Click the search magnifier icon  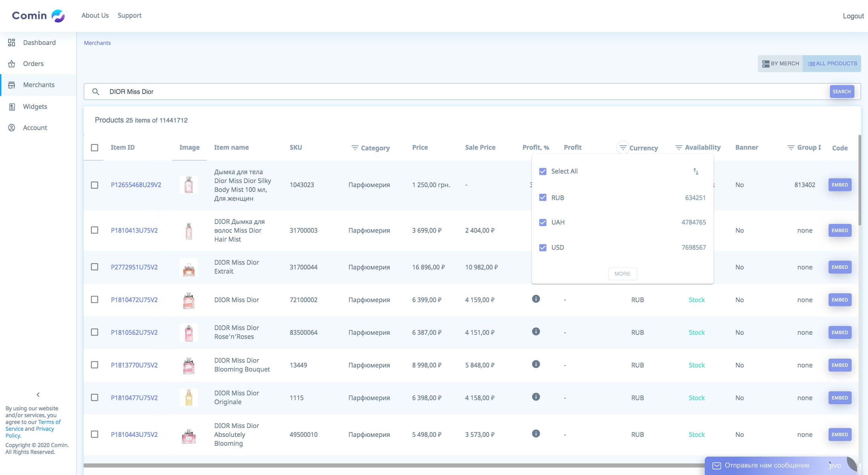(x=96, y=92)
